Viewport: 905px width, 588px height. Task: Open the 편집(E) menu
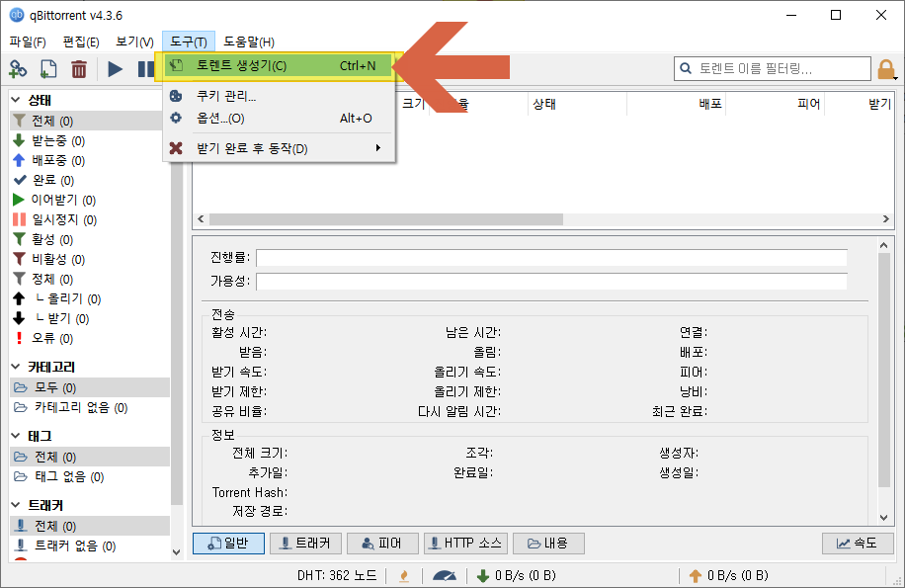click(x=81, y=42)
